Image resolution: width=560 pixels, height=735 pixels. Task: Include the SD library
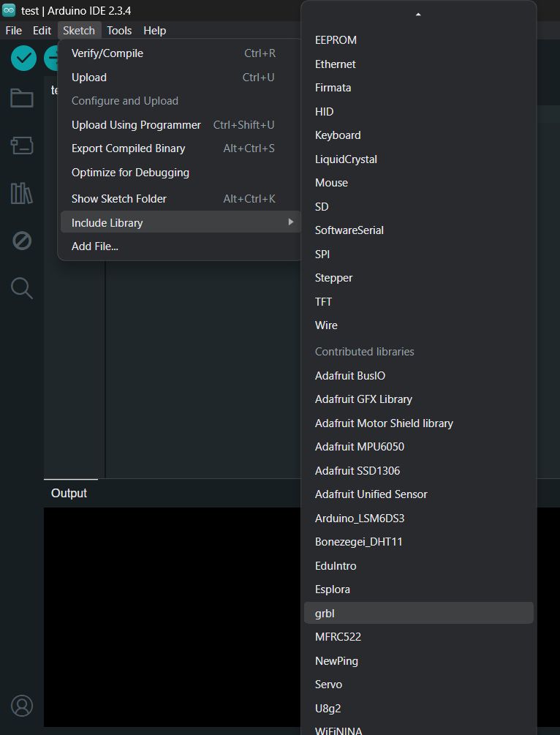418,206
